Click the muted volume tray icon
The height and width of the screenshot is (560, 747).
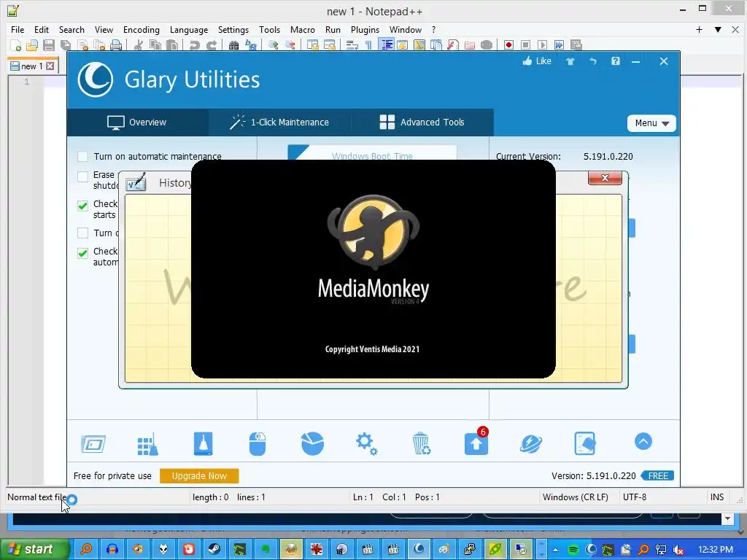(x=678, y=550)
